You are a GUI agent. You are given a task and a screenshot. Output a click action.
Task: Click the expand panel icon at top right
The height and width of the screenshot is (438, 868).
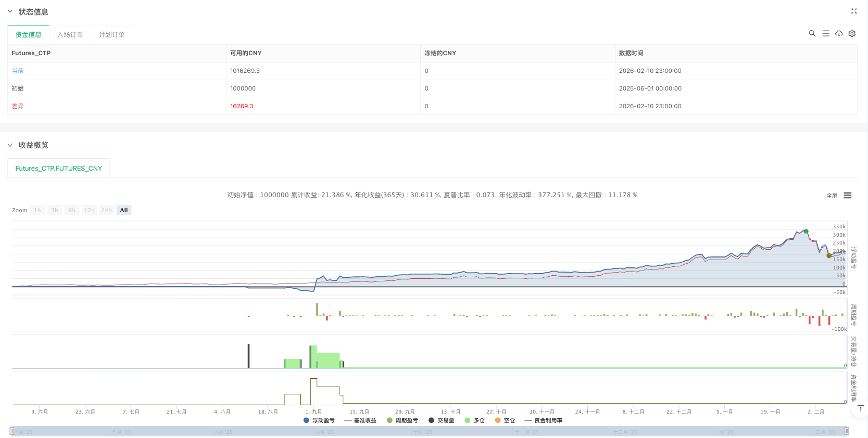[854, 11]
